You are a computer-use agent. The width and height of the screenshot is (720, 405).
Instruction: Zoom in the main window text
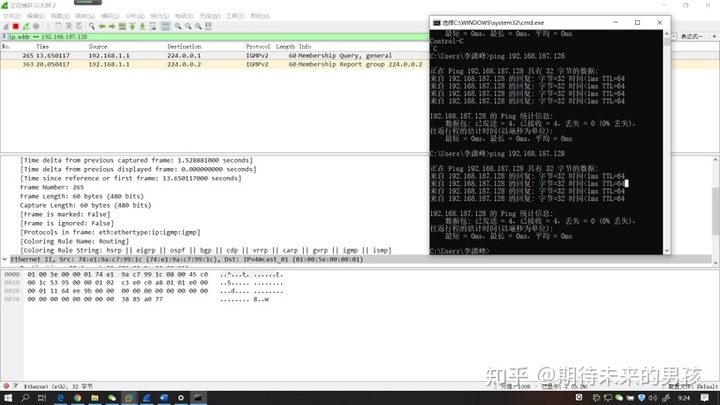[x=178, y=27]
